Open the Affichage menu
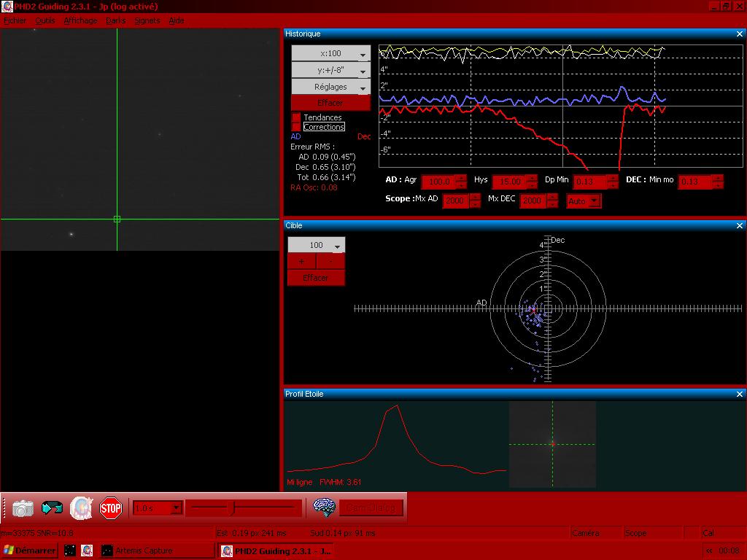Screen dimensions: 747x560 click(x=80, y=20)
